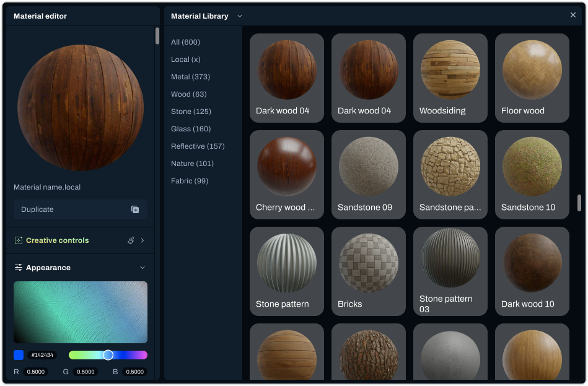Open the Material Library dropdown chevron
Viewport: 588px width, 386px height.
pyautogui.click(x=240, y=16)
